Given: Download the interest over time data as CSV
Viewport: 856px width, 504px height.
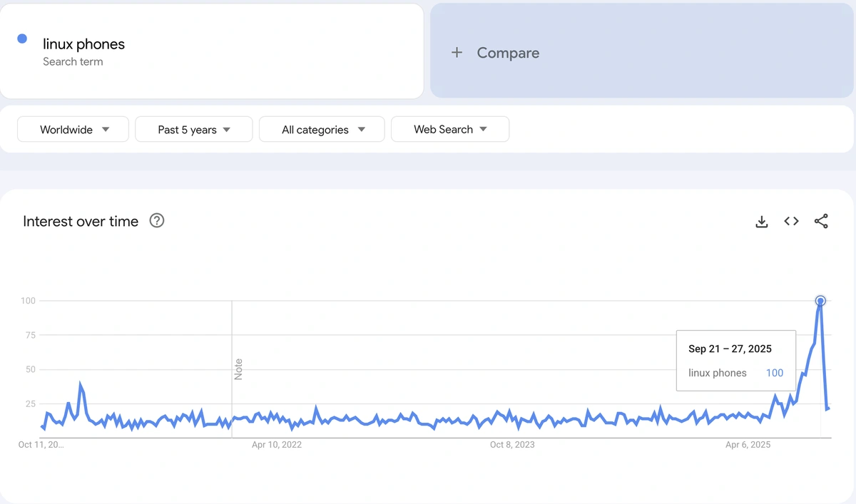Looking at the screenshot, I should tap(761, 221).
